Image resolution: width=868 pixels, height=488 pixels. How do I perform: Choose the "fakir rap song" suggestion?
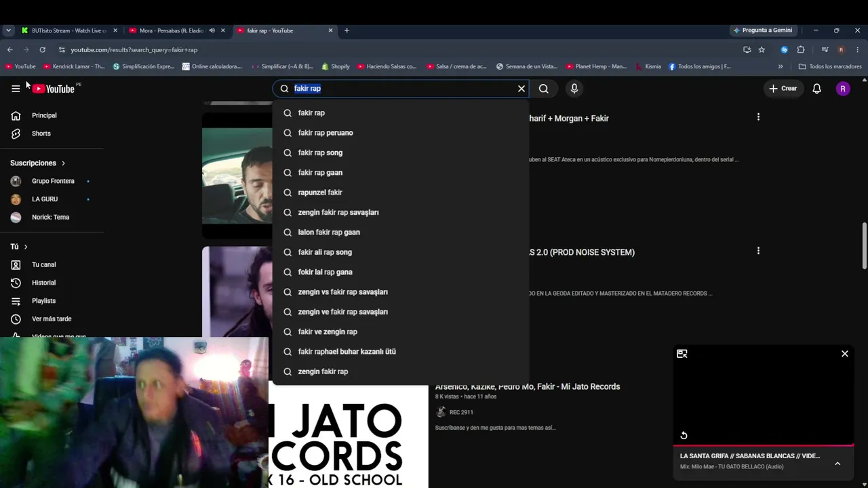pyautogui.click(x=401, y=152)
